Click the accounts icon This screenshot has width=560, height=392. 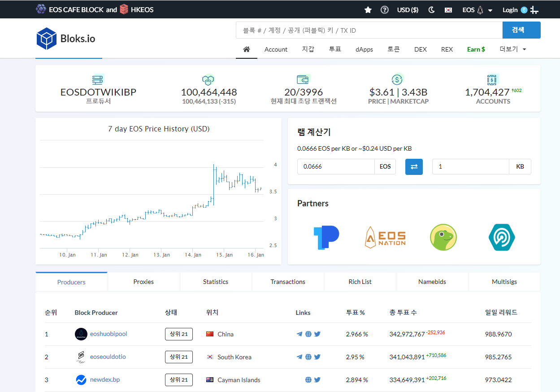point(493,80)
